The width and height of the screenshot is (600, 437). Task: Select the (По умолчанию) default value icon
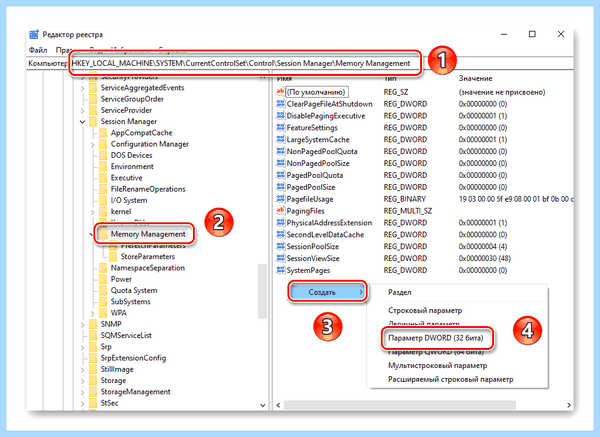pyautogui.click(x=280, y=92)
